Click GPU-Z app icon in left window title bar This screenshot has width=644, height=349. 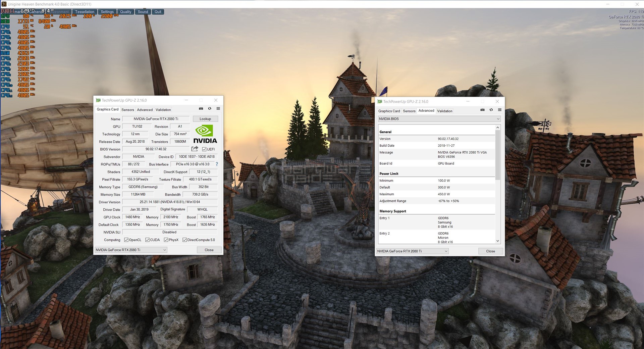(x=98, y=100)
